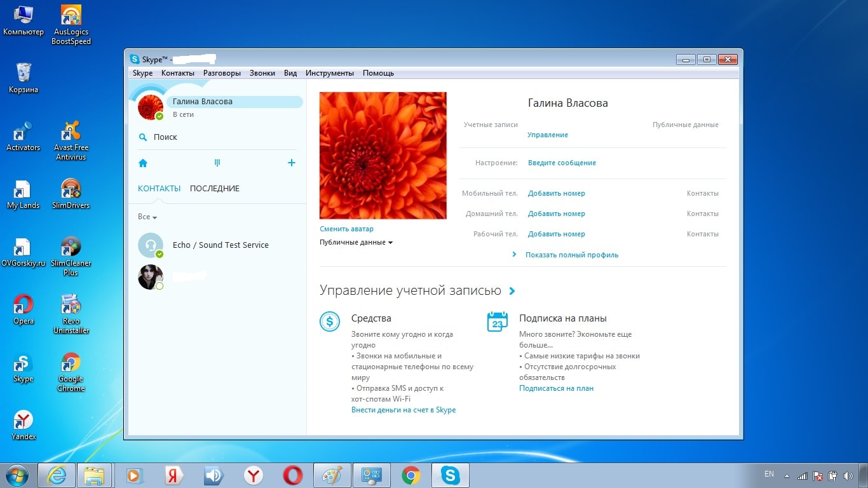The image size is (868, 488).
Task: Click the Управление link
Action: coord(548,135)
